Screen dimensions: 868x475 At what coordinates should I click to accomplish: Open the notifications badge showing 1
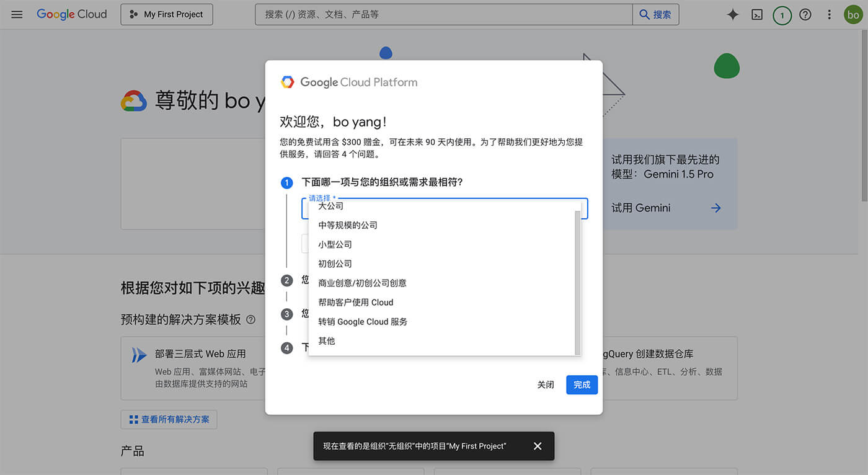pos(782,15)
